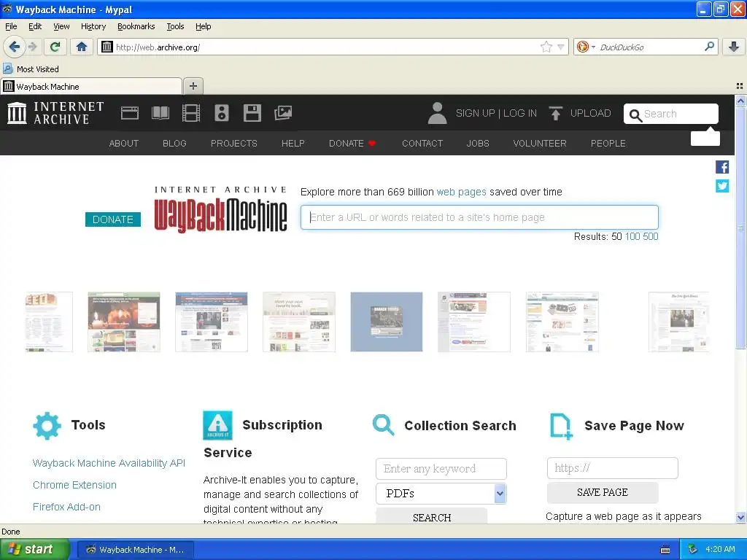This screenshot has width=747, height=560.
Task: Click the Tools gear icon
Action: point(47,426)
